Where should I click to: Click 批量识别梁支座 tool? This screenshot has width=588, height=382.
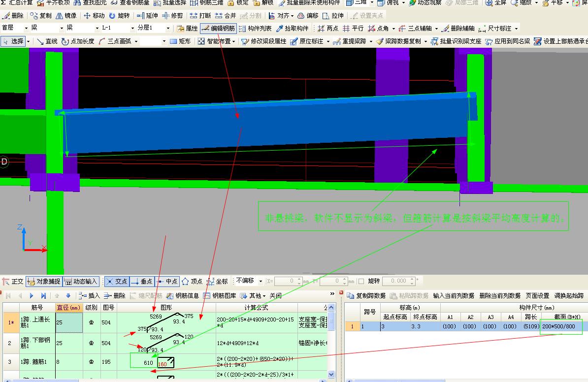click(x=456, y=41)
